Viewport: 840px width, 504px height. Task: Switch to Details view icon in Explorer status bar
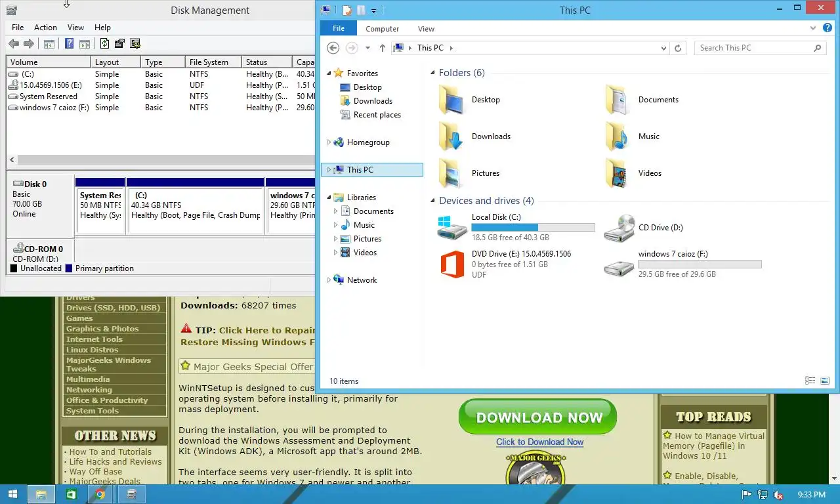pyautogui.click(x=810, y=381)
